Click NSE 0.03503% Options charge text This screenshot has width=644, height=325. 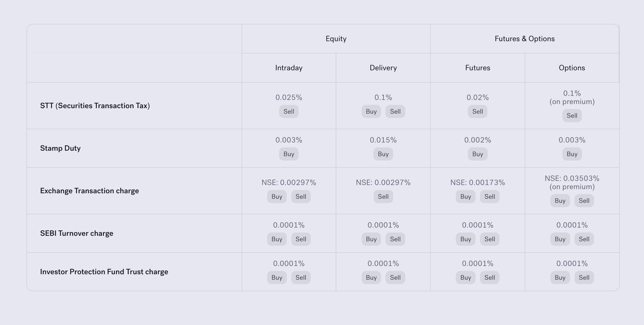572,178
